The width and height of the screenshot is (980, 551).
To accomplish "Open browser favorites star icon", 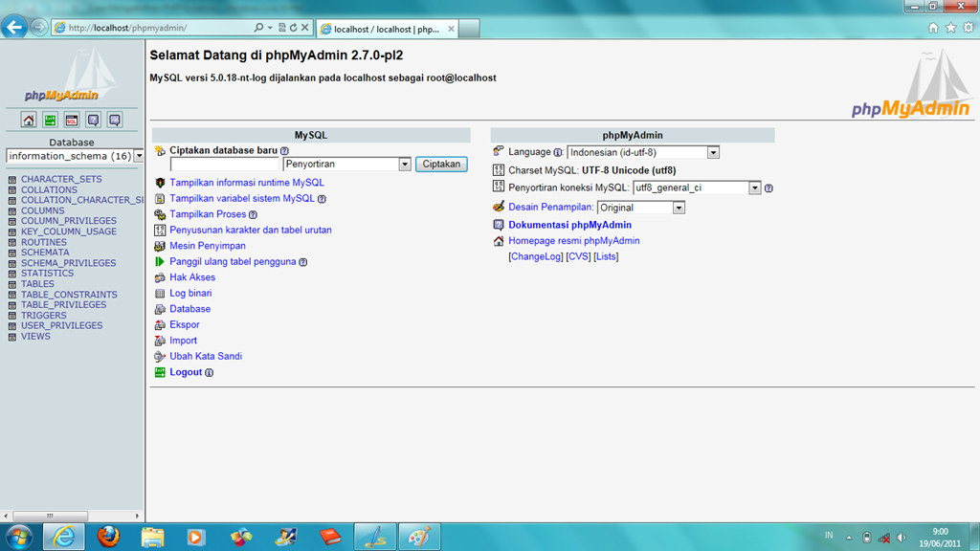I will click(950, 28).
